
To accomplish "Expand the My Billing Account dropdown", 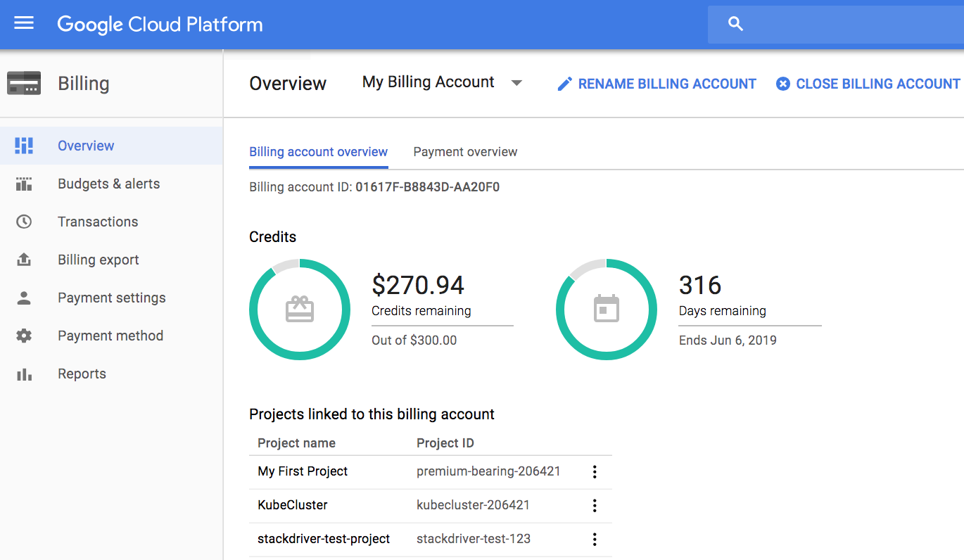I will tap(442, 82).
